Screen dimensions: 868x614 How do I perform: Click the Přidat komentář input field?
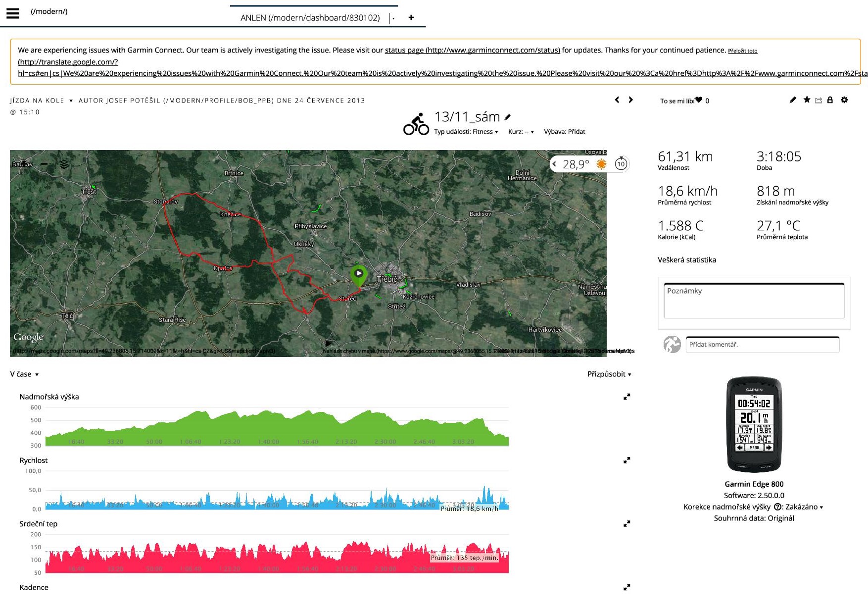coord(762,345)
